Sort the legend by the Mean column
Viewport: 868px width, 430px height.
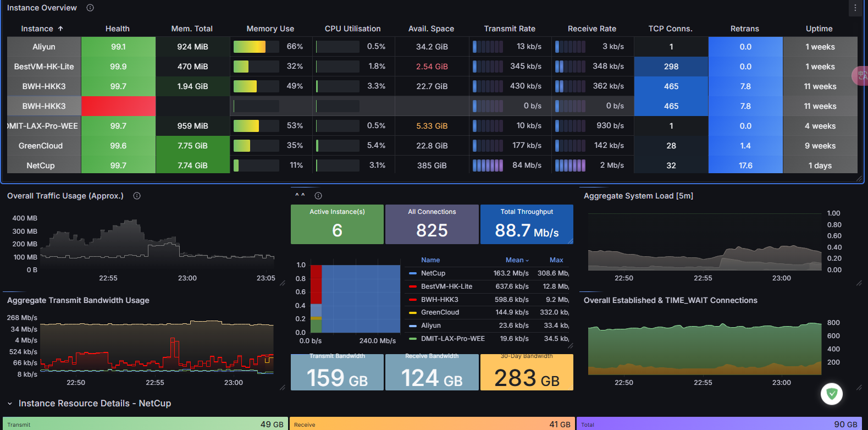(517, 260)
